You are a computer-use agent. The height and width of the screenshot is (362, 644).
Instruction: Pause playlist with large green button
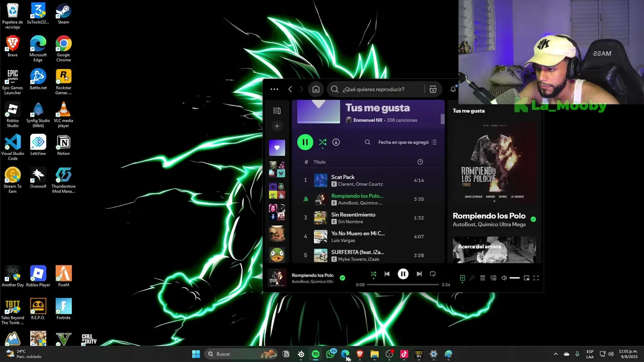pos(305,142)
